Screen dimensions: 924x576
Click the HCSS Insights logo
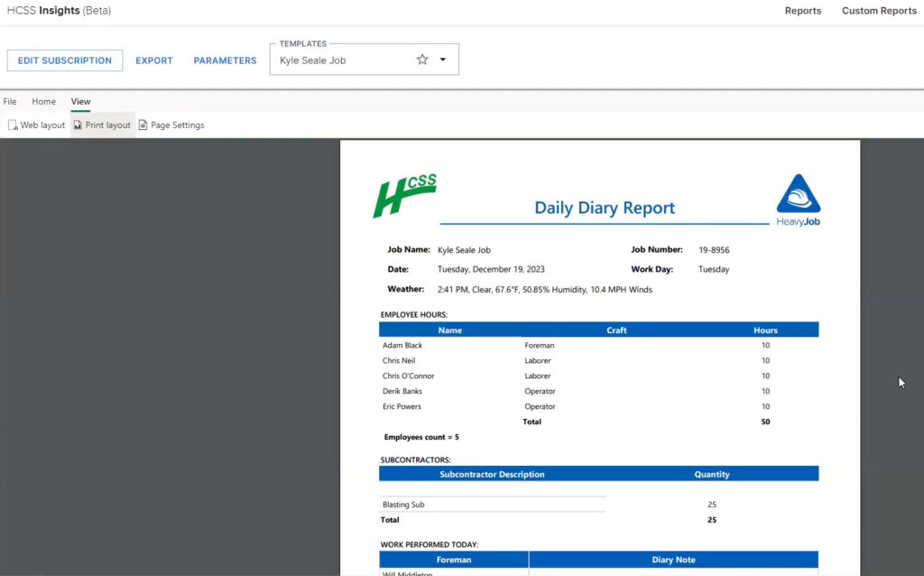point(54,10)
